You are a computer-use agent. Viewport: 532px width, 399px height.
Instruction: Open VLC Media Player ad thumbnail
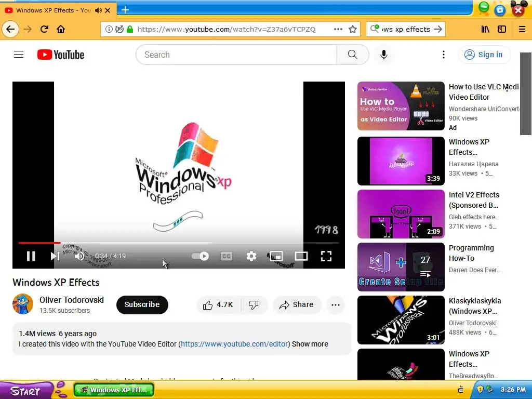coord(401,106)
